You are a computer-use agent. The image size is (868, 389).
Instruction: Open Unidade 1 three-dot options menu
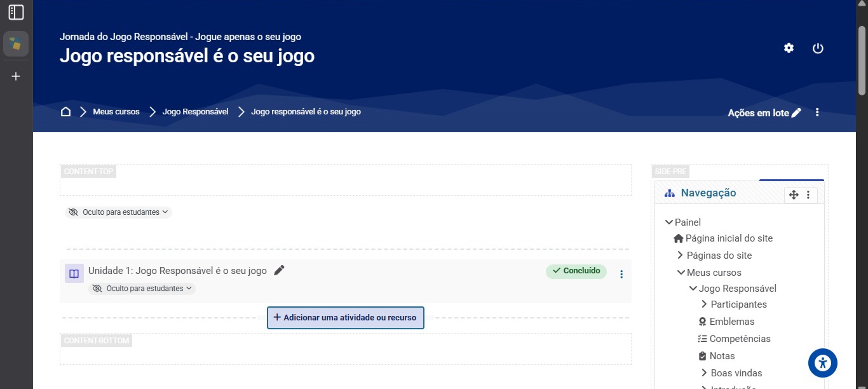621,275
